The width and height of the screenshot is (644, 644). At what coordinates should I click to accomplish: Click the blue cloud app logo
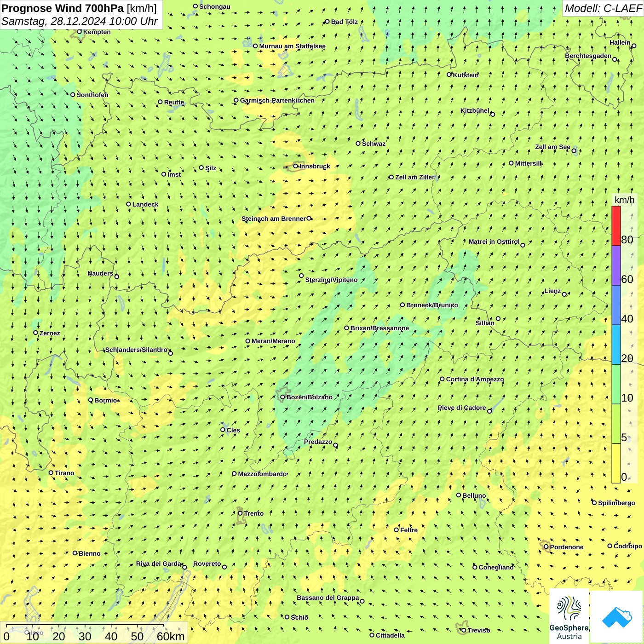click(617, 617)
